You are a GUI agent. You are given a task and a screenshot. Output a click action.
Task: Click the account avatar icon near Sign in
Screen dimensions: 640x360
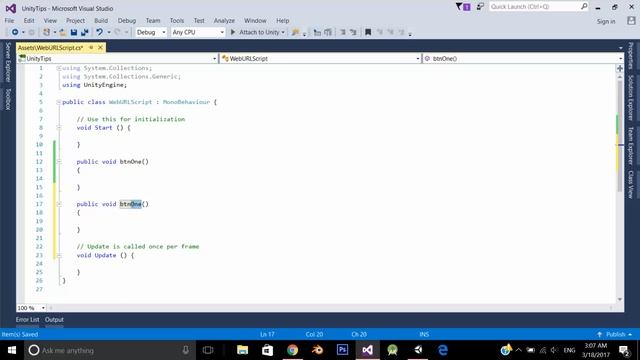[x=631, y=21]
